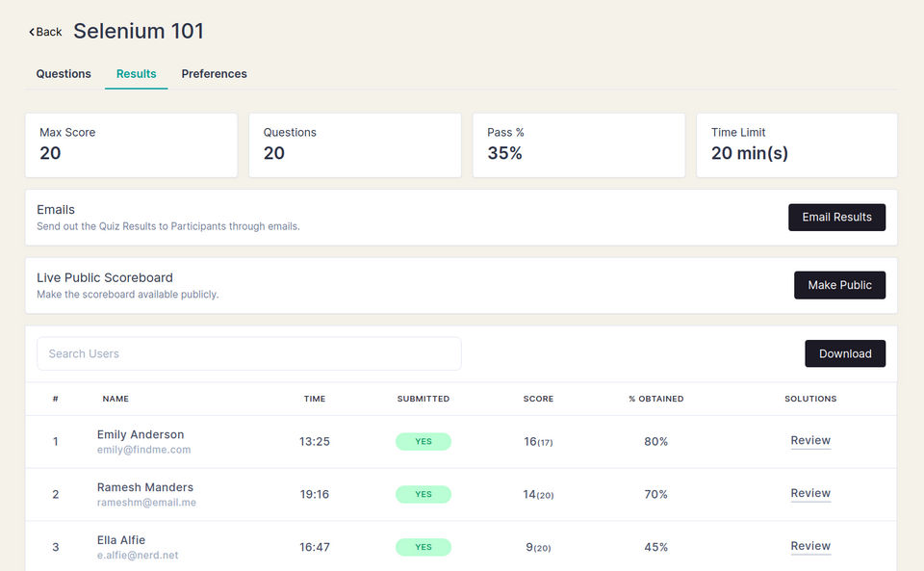Click the Time Limit card

pos(796,145)
